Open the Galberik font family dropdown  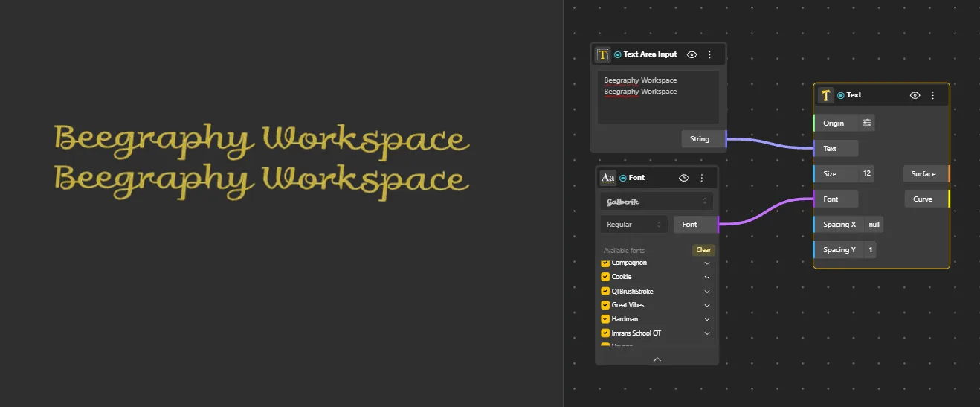point(657,202)
